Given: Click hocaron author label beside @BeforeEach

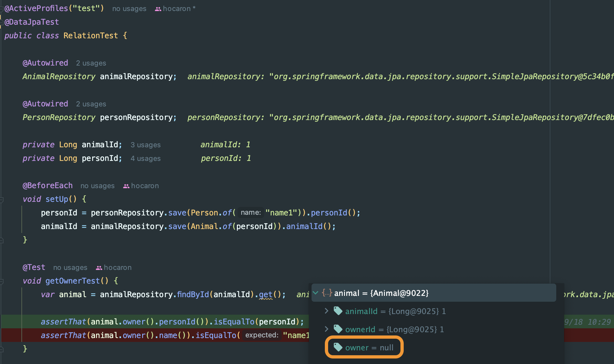Looking at the screenshot, I should (145, 186).
